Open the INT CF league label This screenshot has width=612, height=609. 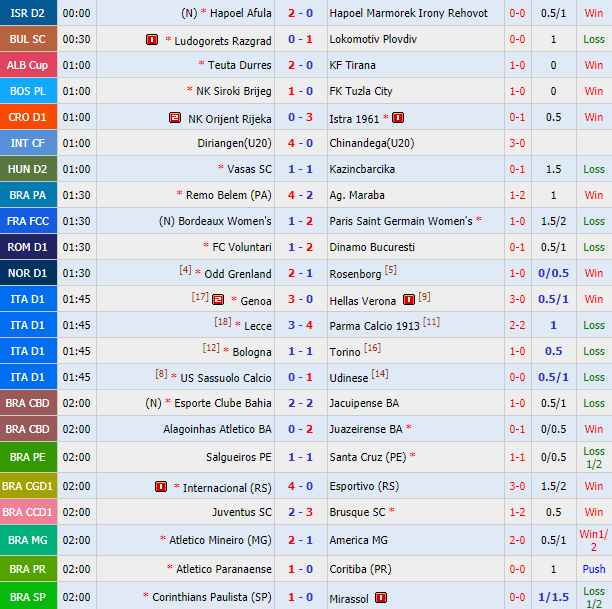pyautogui.click(x=28, y=143)
